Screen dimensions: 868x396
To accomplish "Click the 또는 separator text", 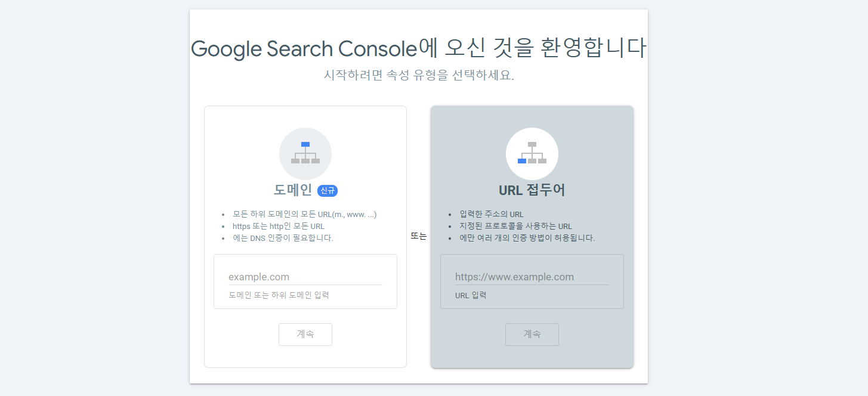I will point(419,236).
